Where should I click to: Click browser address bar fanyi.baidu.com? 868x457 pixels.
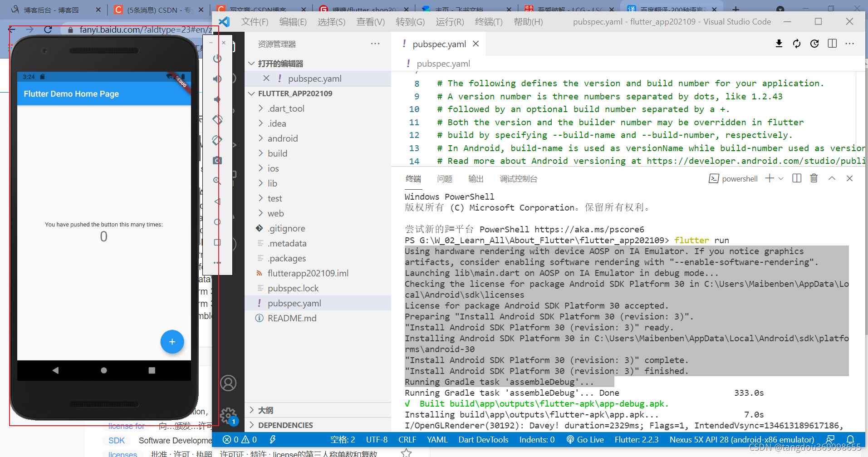tap(145, 29)
